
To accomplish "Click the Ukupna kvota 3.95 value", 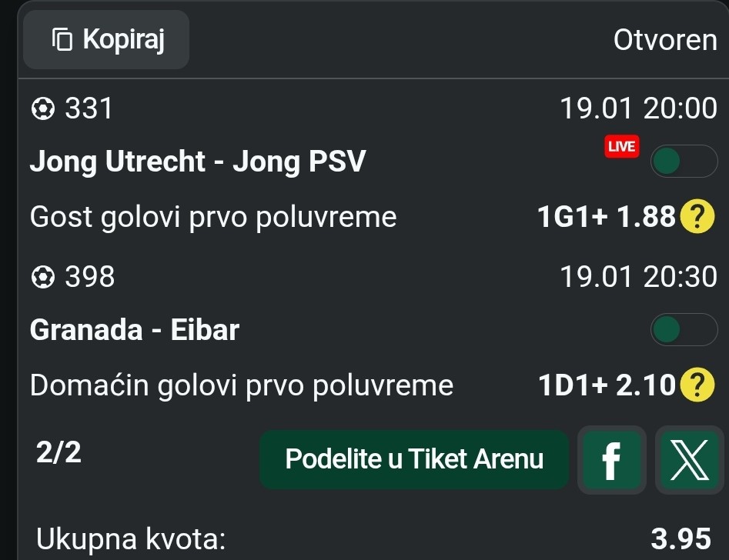I will [x=680, y=538].
